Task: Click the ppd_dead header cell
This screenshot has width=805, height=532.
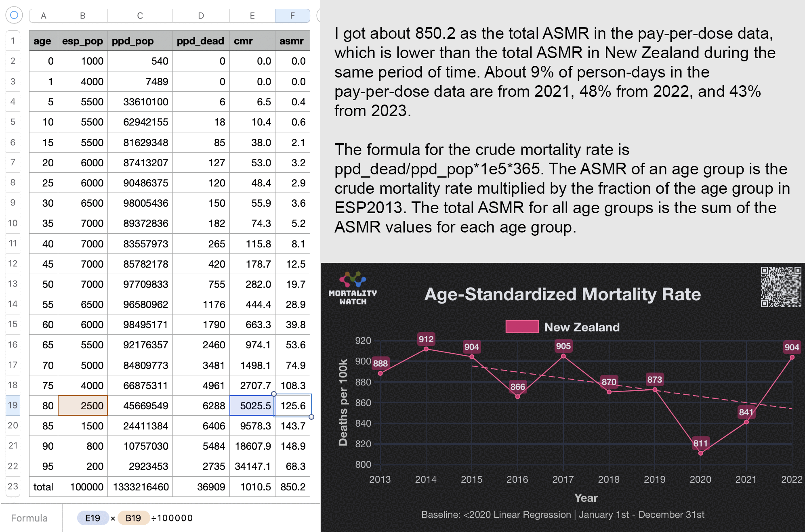Action: coord(200,41)
